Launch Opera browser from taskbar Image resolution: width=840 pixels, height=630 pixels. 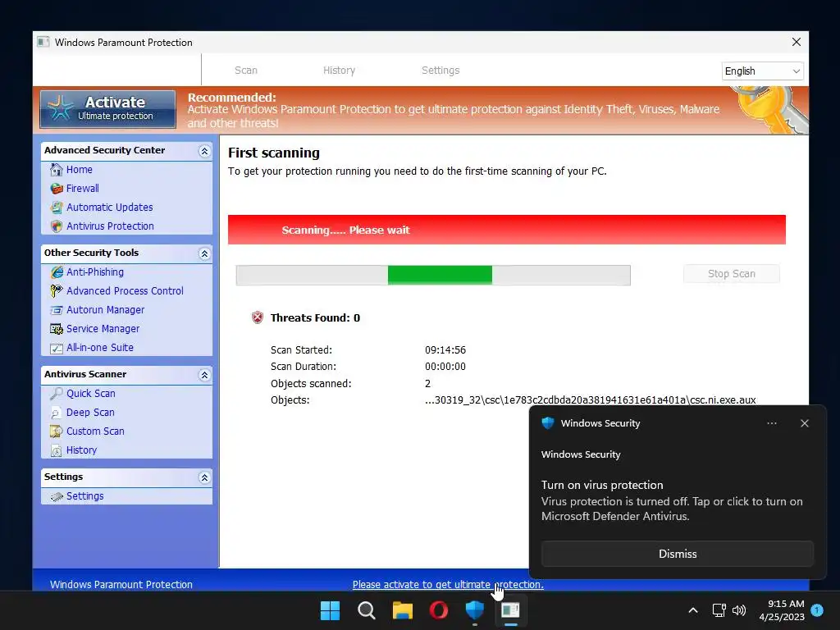[439, 610]
